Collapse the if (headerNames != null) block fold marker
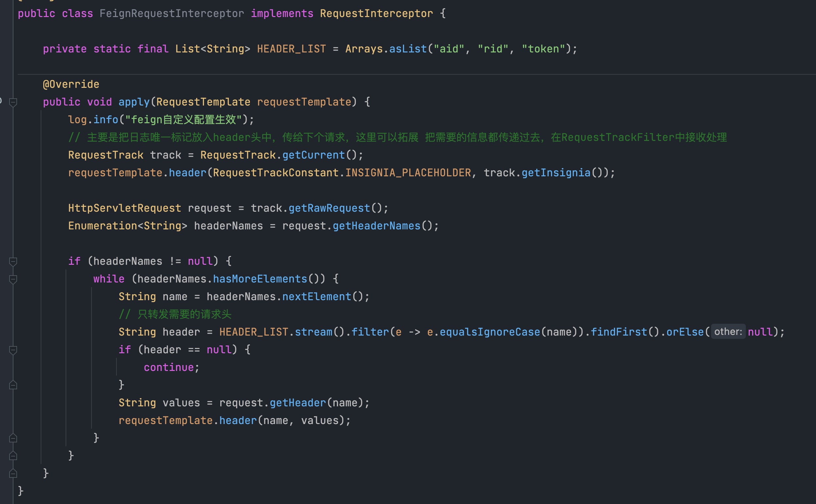 (13, 262)
